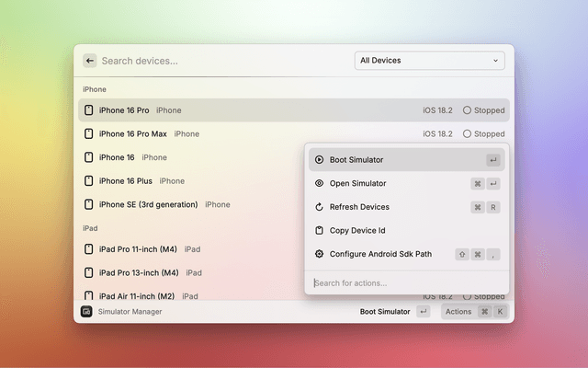588x368 pixels.
Task: Click the Simulator Manager extension icon
Action: coord(86,312)
